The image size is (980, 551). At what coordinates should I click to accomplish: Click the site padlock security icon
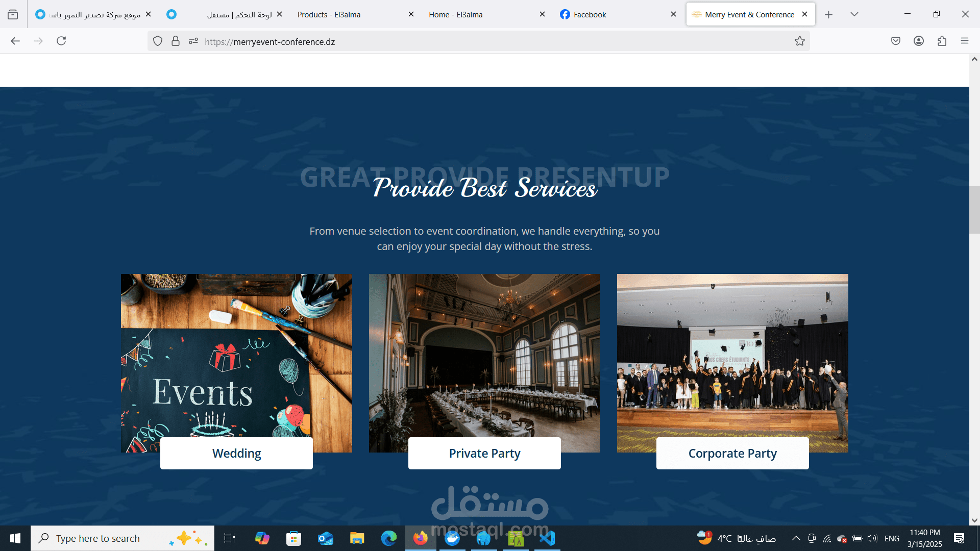pyautogui.click(x=176, y=41)
